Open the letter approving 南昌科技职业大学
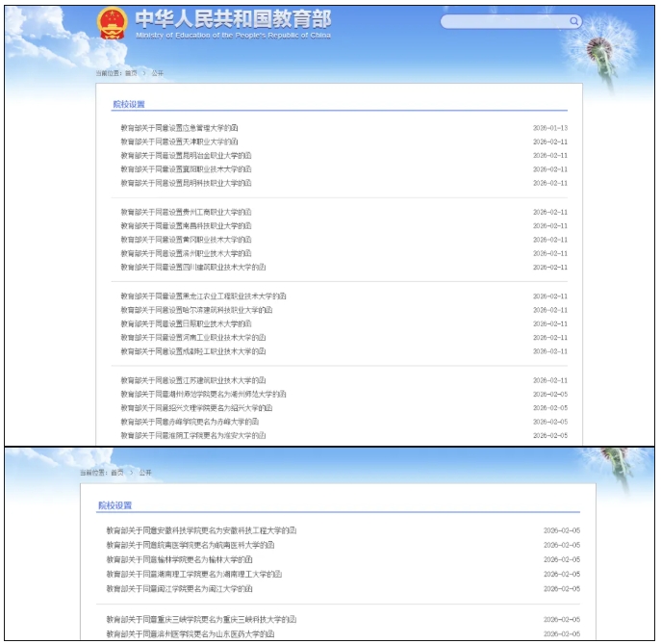The width and height of the screenshot is (661, 644). coord(186,226)
